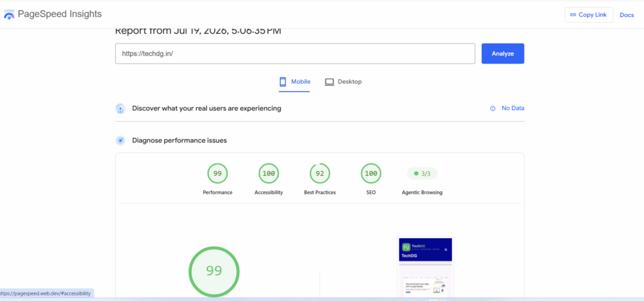Click the SEO 100 score gauge

[x=371, y=174]
